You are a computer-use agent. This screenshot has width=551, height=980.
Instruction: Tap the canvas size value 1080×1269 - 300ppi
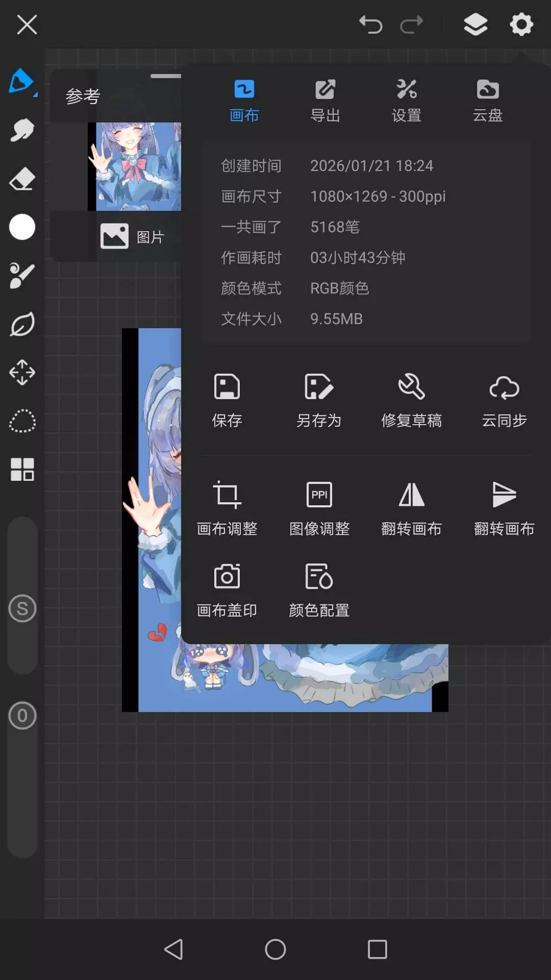click(x=378, y=197)
